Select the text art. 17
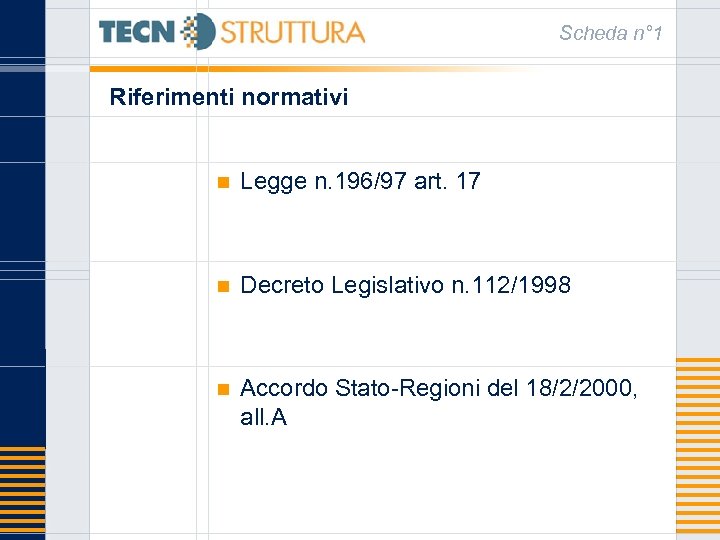 point(453,182)
